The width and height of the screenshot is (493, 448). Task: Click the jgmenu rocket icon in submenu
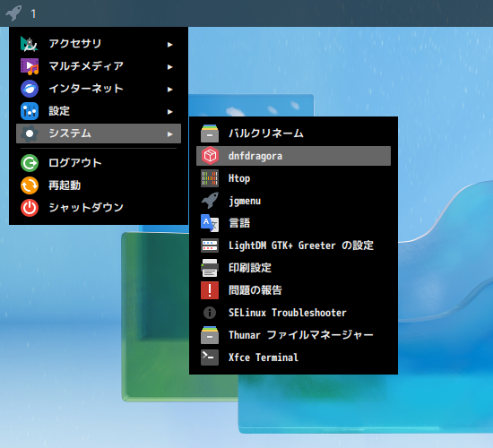point(210,201)
